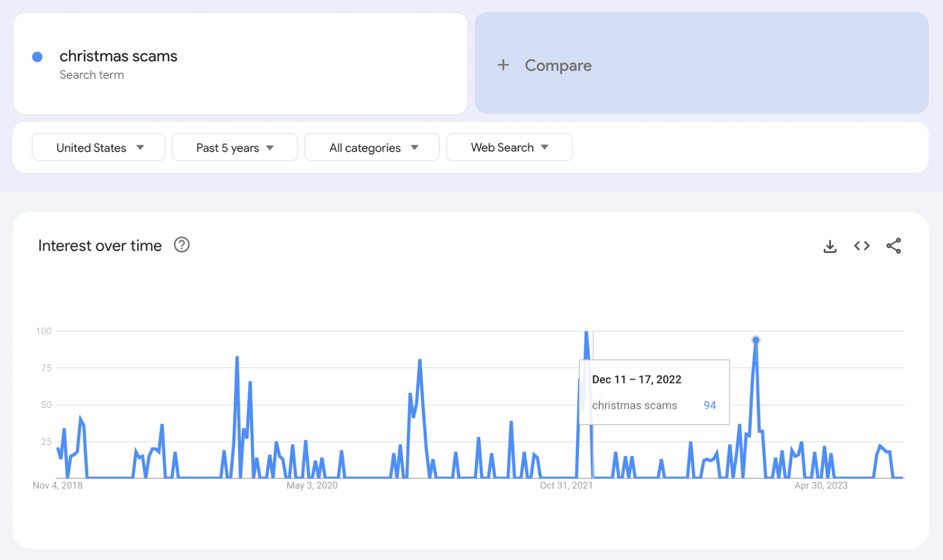The width and height of the screenshot is (943, 560).
Task: Click the plus icon in the Compare box
Action: pyautogui.click(x=503, y=65)
